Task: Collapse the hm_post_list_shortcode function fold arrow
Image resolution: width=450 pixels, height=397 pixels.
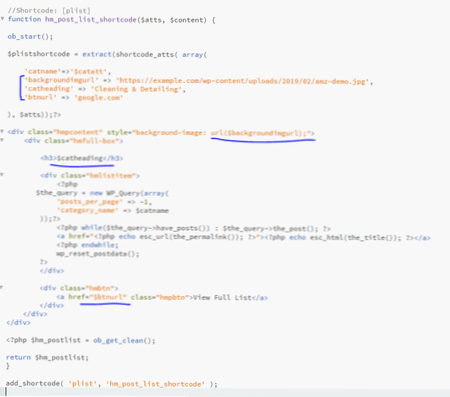Action: tap(2, 19)
